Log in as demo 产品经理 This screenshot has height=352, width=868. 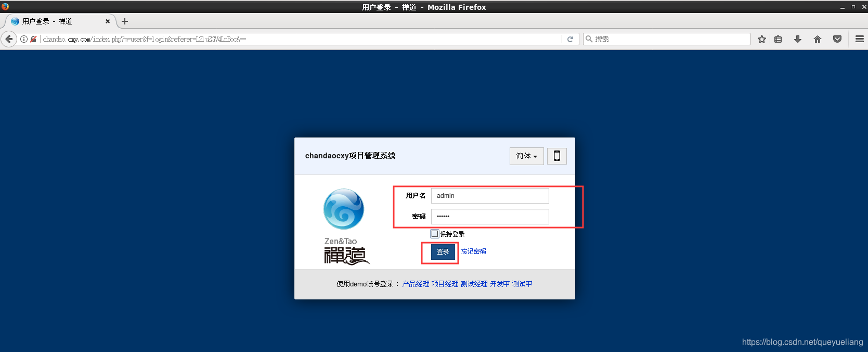(x=416, y=284)
